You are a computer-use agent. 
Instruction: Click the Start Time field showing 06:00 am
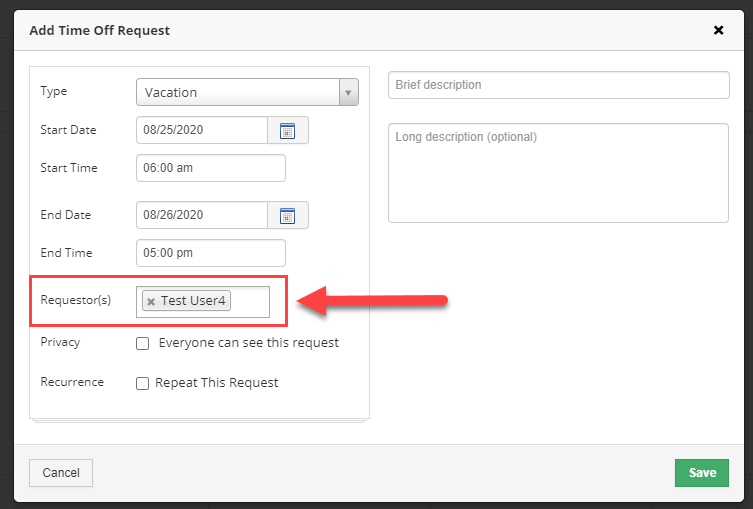coord(211,168)
